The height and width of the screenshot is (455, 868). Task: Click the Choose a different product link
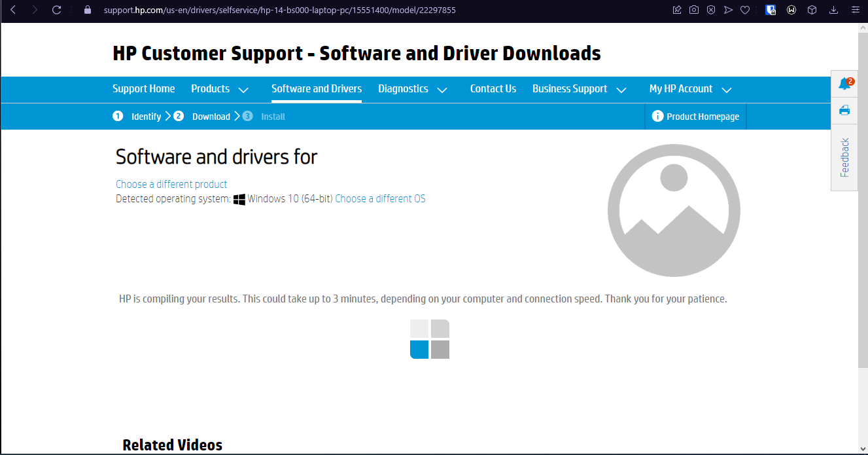point(171,184)
